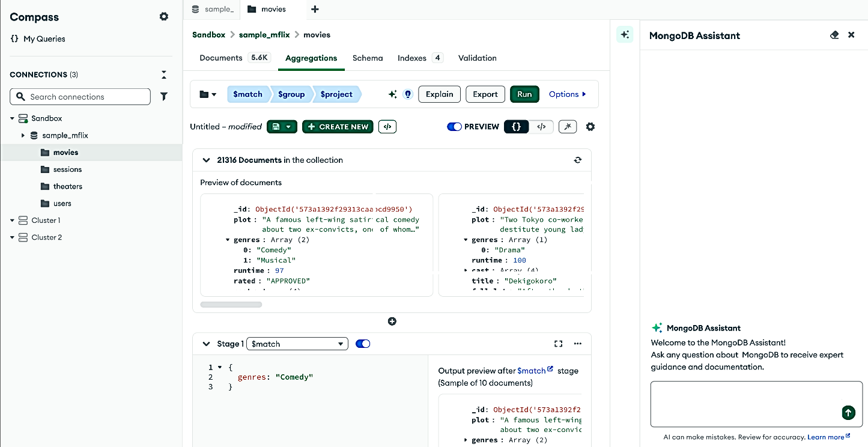Collapse genres array in first preview document

228,240
